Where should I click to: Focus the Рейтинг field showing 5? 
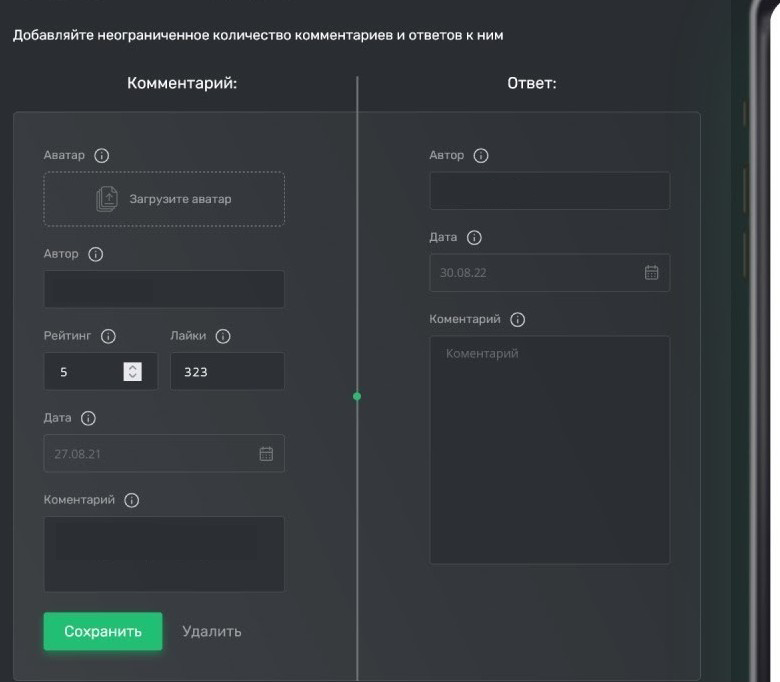[100, 372]
